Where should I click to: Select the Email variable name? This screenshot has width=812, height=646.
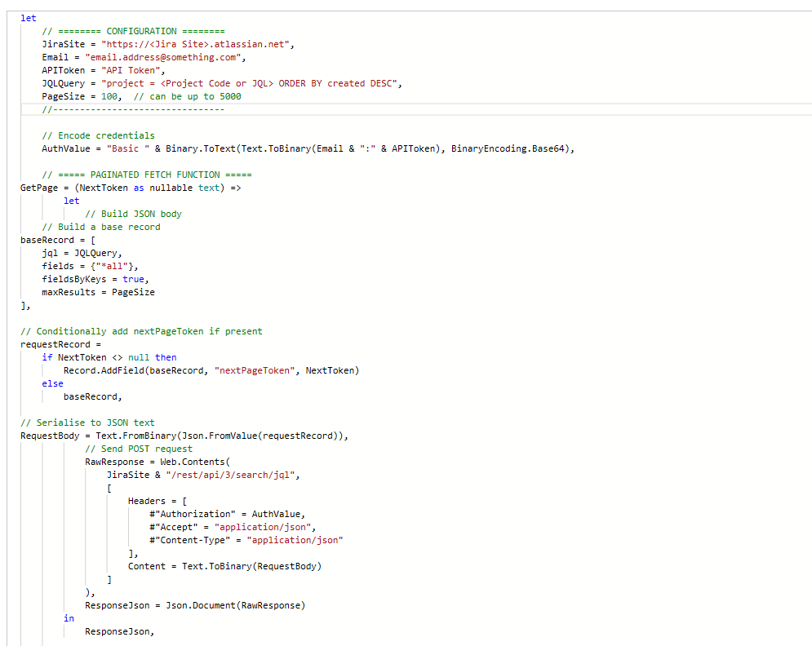point(54,57)
